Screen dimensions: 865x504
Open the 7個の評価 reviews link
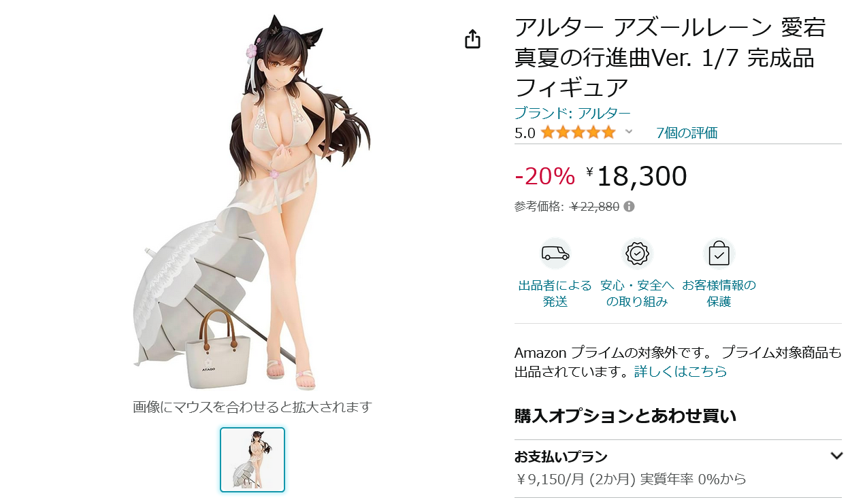pos(687,133)
